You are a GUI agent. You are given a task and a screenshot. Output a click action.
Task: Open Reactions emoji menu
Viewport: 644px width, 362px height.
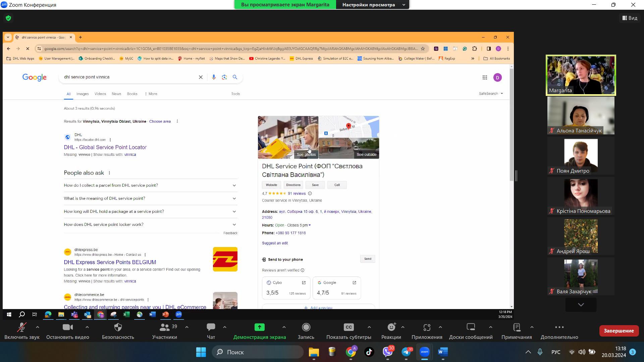click(391, 327)
